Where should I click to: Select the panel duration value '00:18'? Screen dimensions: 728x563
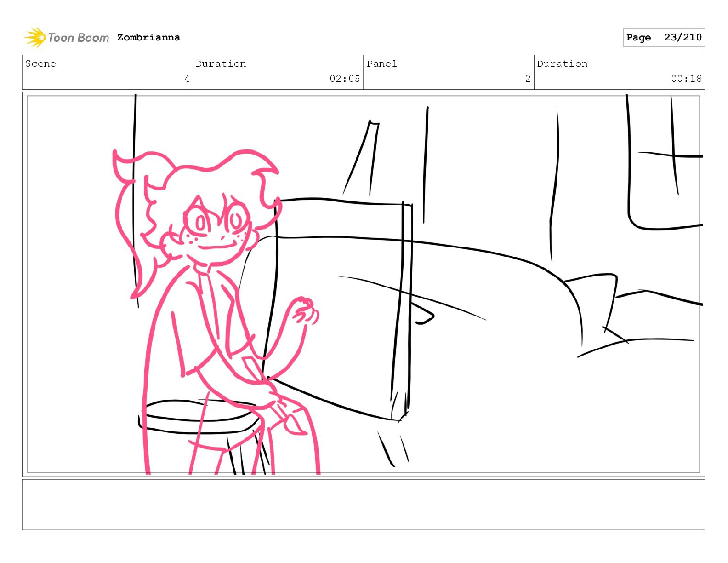point(686,79)
